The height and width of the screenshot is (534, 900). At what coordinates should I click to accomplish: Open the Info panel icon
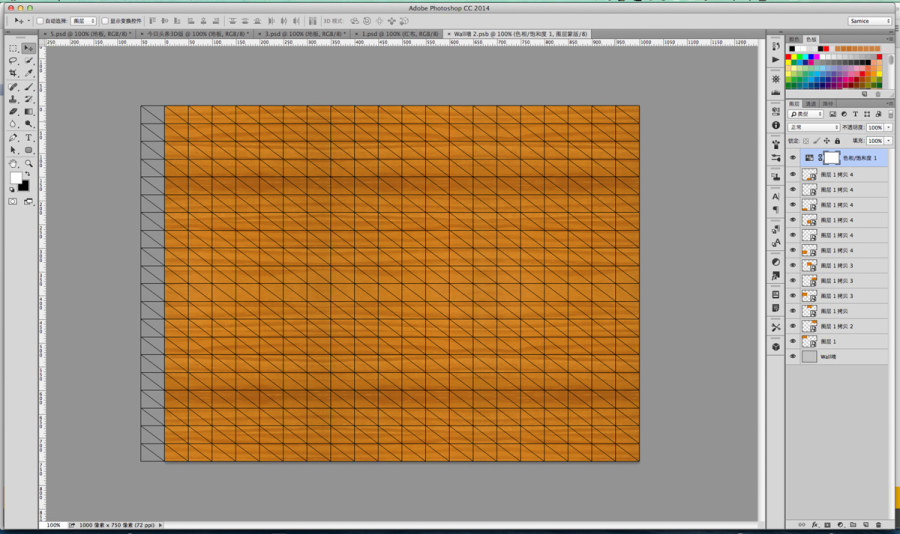point(776,125)
